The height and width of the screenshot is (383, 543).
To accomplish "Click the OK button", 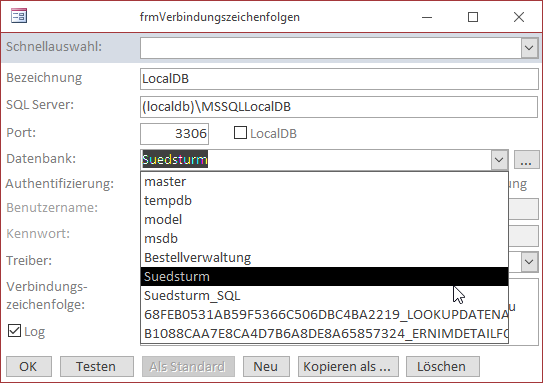I will point(29,366).
